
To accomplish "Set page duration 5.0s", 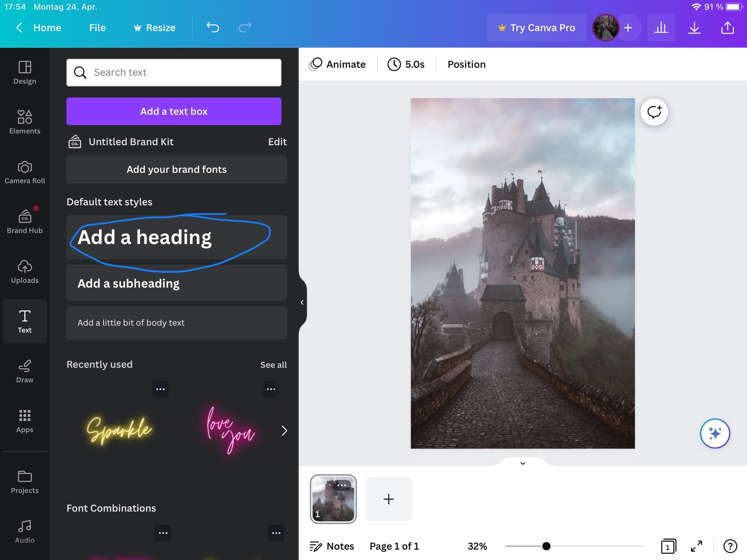I will click(x=406, y=64).
